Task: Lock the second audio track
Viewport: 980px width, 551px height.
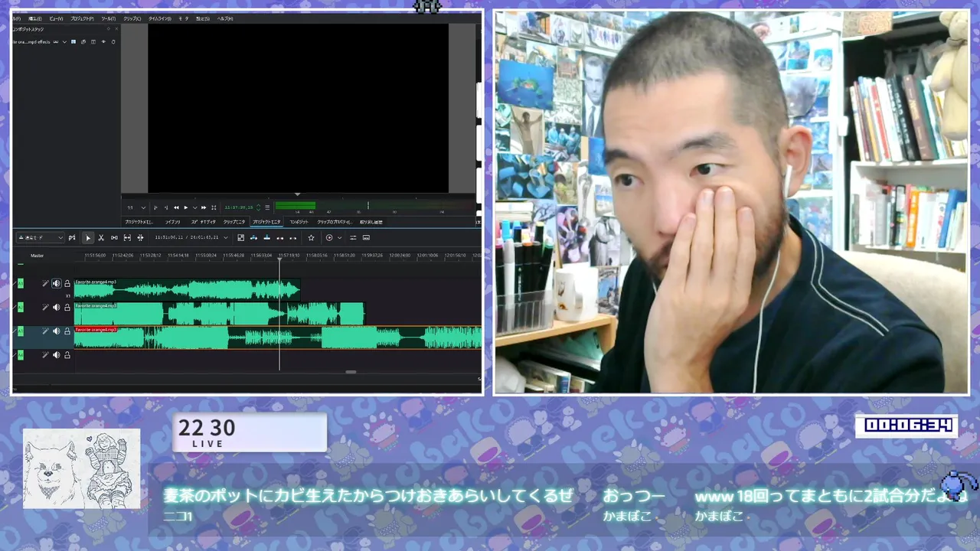Action: coord(67,307)
